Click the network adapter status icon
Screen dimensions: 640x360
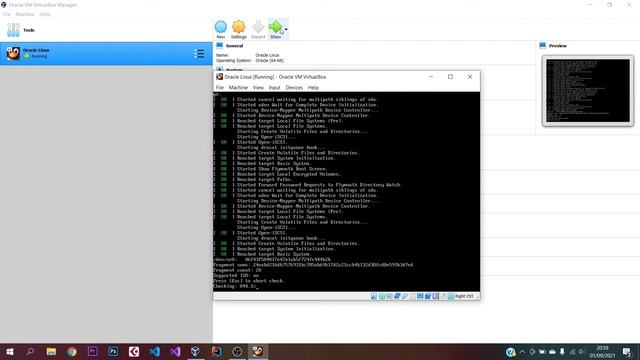click(397, 296)
